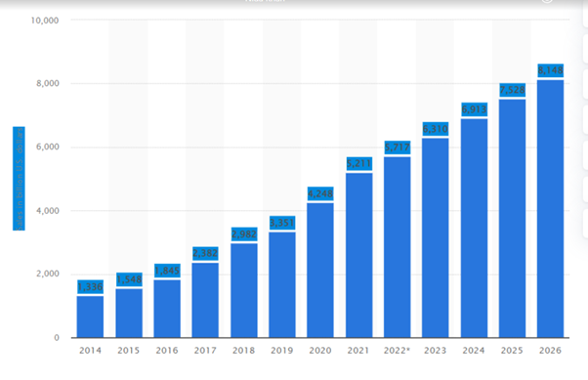Click the bar for 2024

[x=474, y=228]
